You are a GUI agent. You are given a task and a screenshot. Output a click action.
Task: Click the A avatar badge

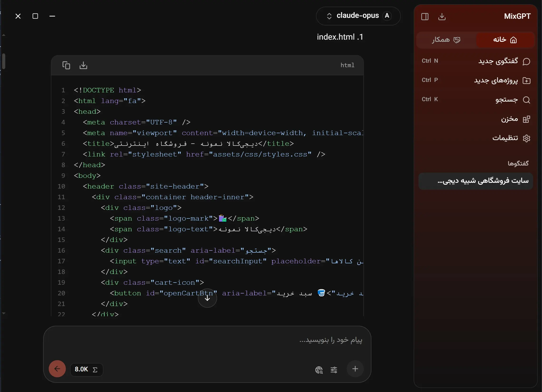(387, 16)
